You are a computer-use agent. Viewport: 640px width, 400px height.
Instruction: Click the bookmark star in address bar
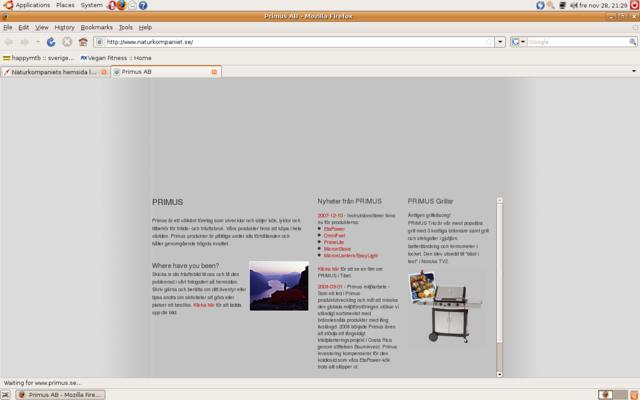pos(489,42)
